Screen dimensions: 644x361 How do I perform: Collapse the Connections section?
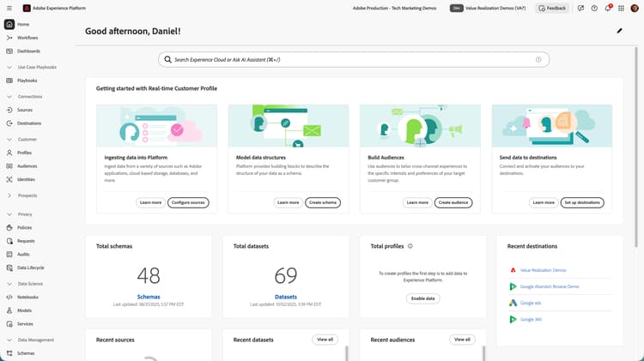tap(9, 96)
